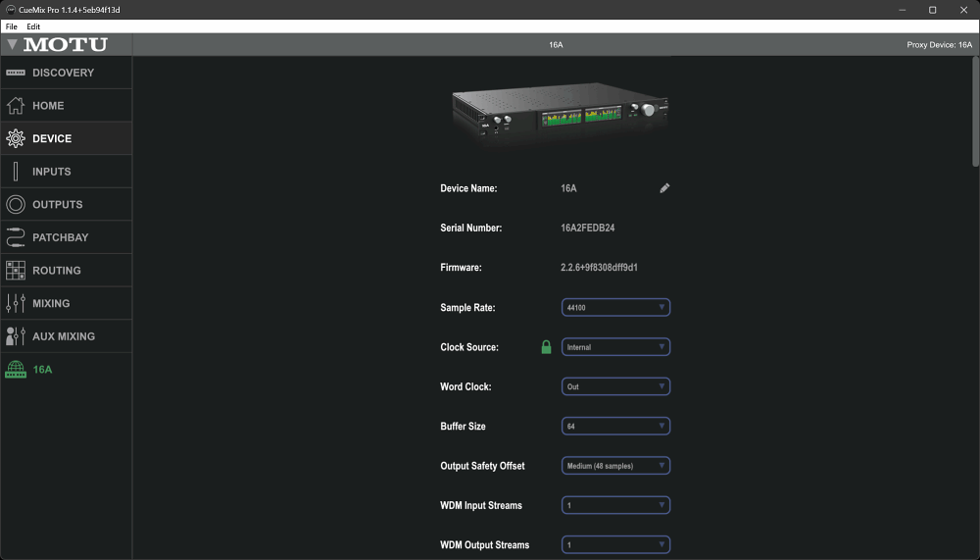Open the Routing grid icon
Viewport: 980px width, 560px height.
pyautogui.click(x=16, y=271)
